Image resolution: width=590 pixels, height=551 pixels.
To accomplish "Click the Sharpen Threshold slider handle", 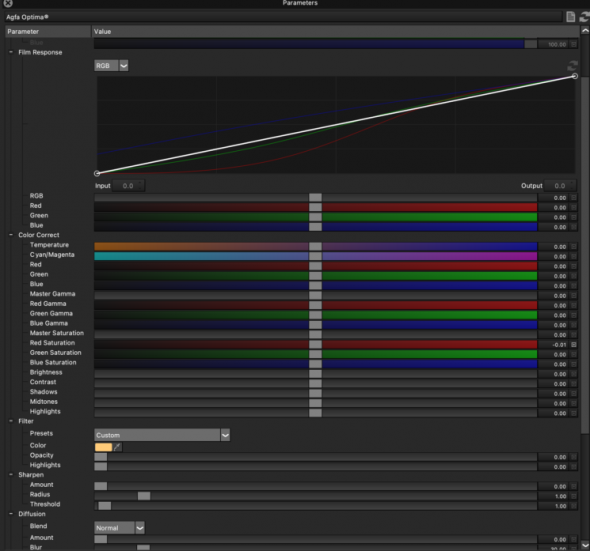I will 105,506.
